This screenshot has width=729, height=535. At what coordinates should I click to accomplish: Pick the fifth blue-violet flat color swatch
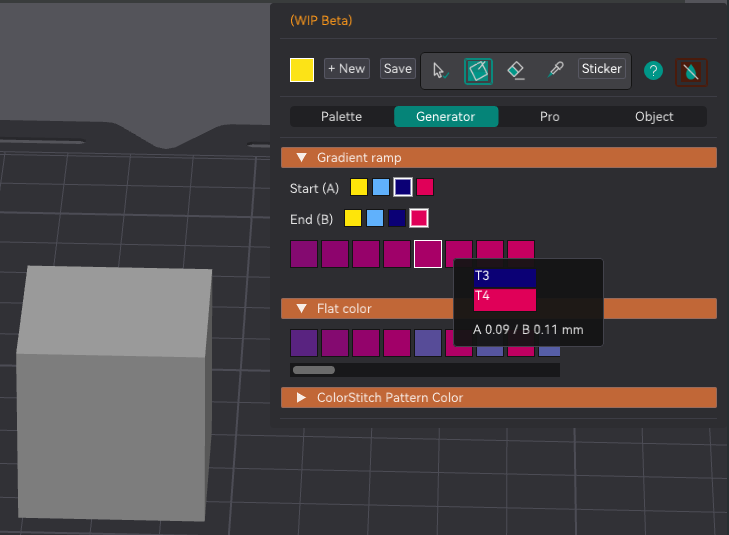[428, 343]
